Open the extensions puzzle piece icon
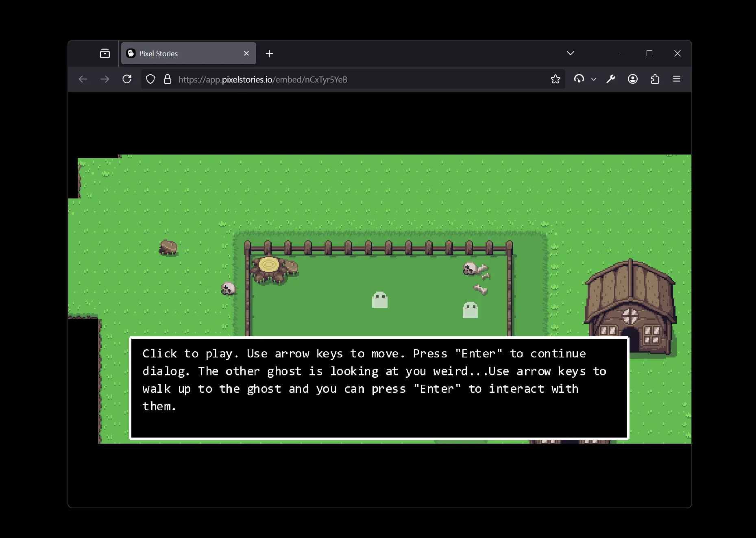 [x=655, y=79]
